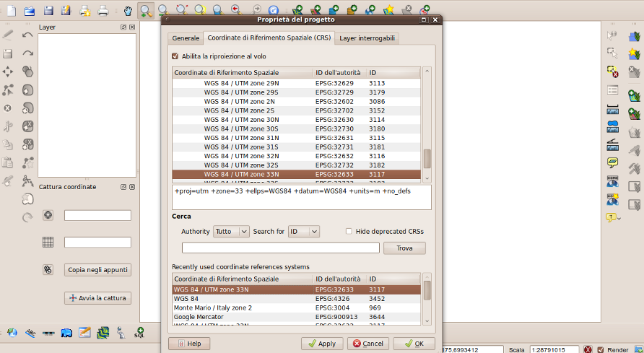The width and height of the screenshot is (644, 353).
Task: Click the Text annotation yellow T icon
Action: tap(611, 217)
